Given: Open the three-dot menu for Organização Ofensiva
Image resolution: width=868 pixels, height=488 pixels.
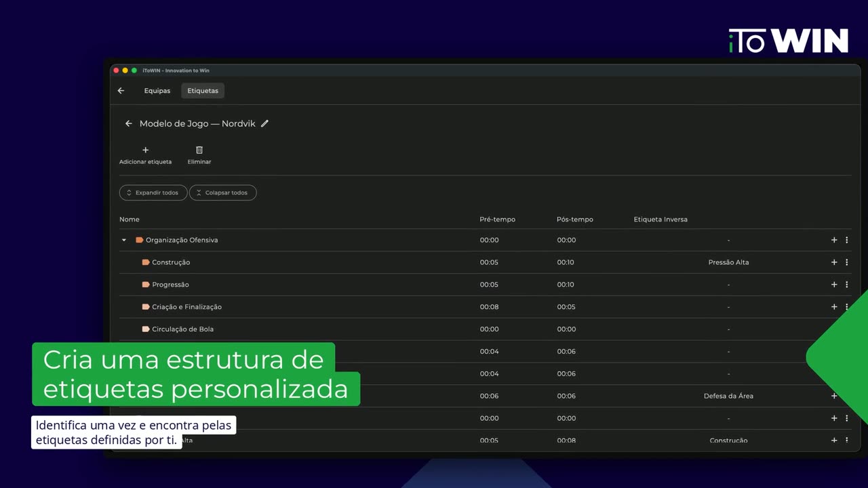Looking at the screenshot, I should pos(846,240).
